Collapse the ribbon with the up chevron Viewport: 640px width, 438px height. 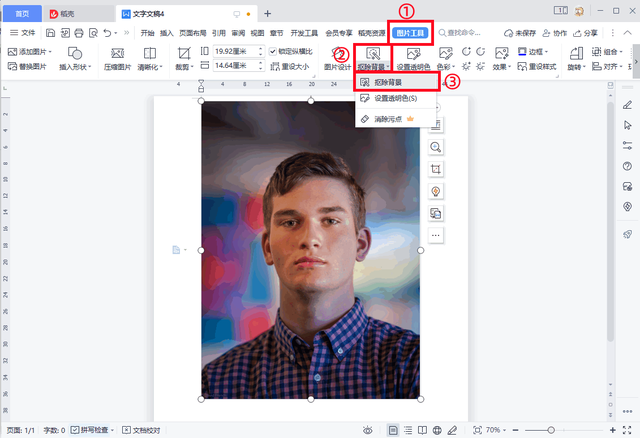tap(627, 33)
